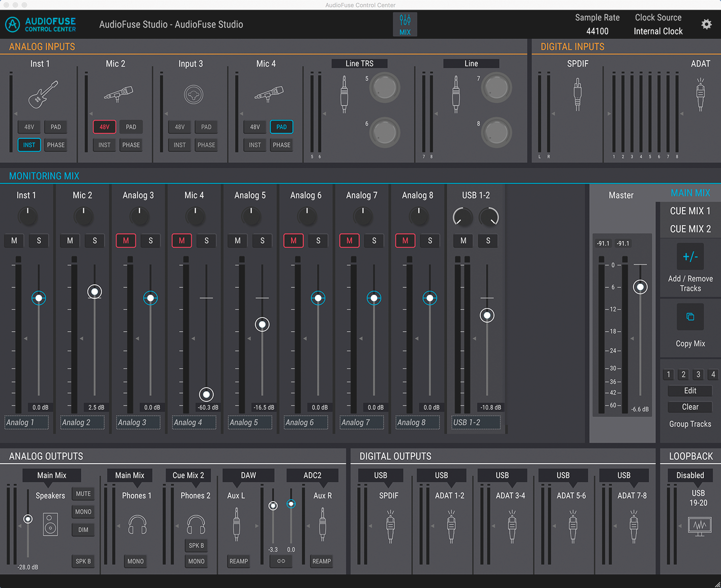721x588 pixels.
Task: Open the Phones 1 Main Mix source dropdown
Action: (x=130, y=475)
